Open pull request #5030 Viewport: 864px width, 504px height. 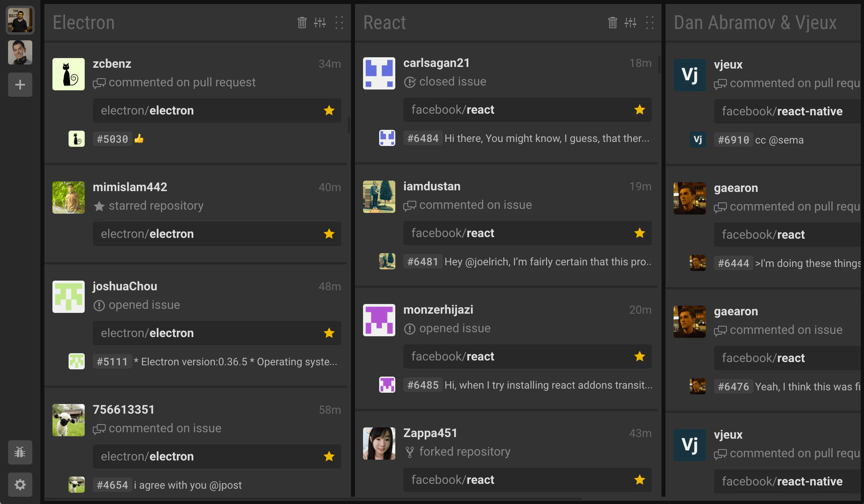[112, 139]
